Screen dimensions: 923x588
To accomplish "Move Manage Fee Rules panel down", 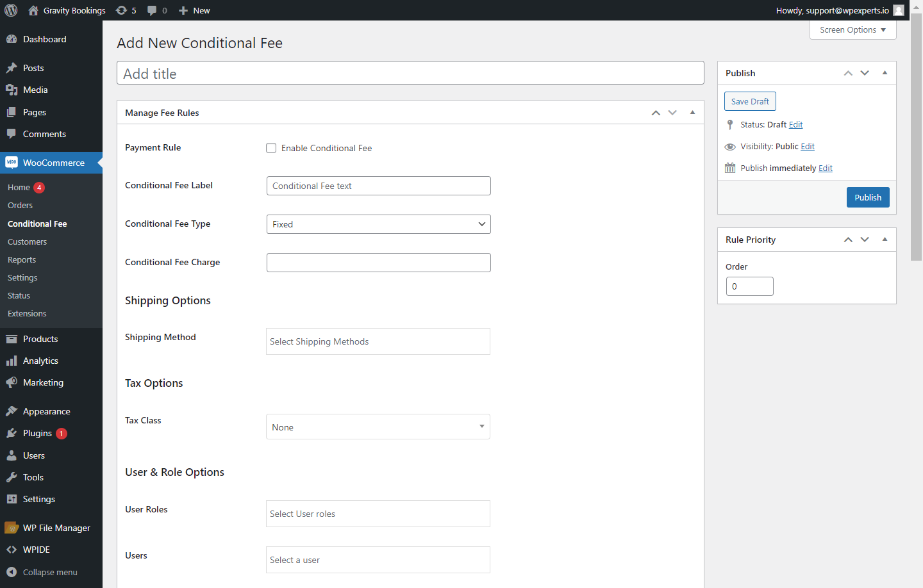I will pos(672,113).
